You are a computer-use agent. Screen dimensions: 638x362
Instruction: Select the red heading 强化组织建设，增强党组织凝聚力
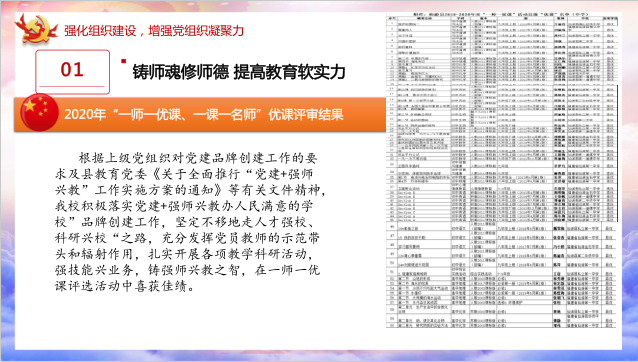[x=154, y=31]
